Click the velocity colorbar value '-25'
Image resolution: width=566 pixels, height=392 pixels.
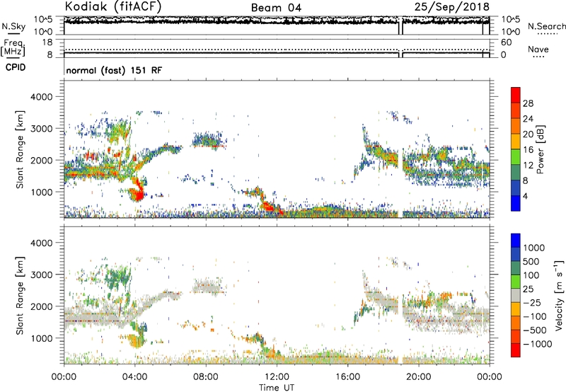532,302
